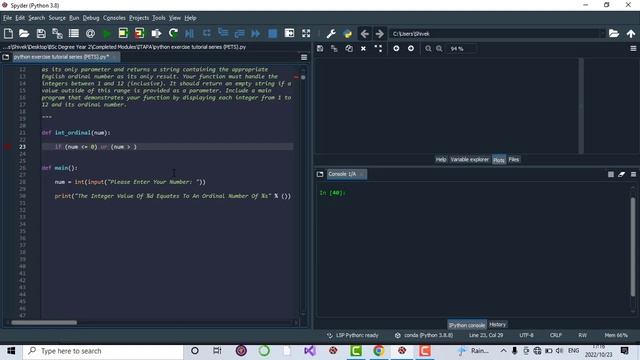The width and height of the screenshot is (640, 360).
Task: Go up to the parent directory
Action: pyautogui.click(x=631, y=33)
